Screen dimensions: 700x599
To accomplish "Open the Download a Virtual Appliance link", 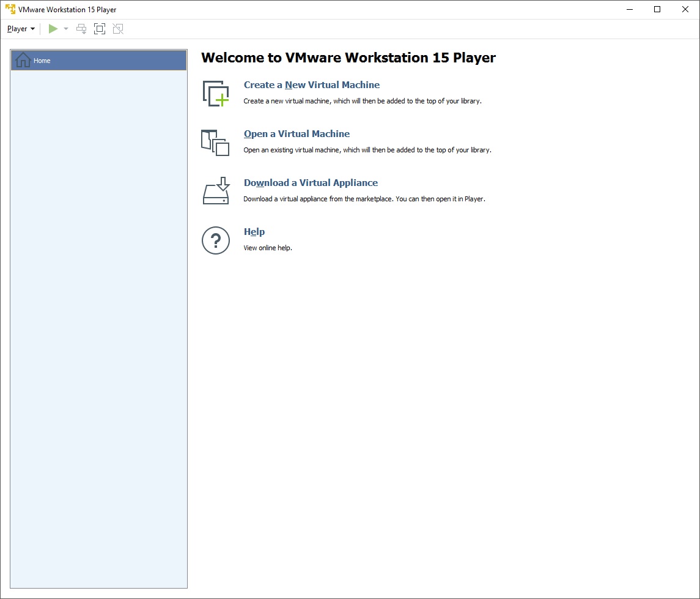I will (x=311, y=183).
